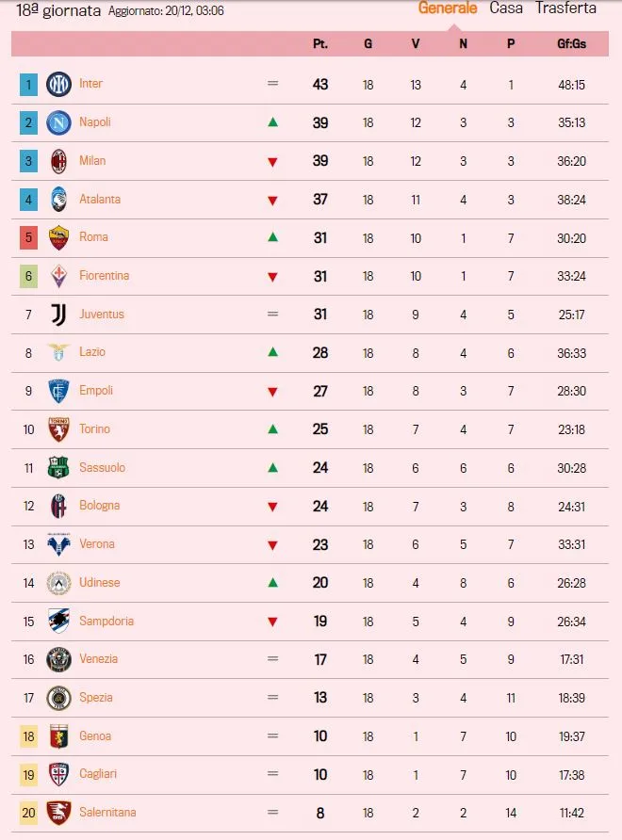Screen dimensions: 622x840
Task: Click the equals symbol next to Inter
Action: [272, 83]
